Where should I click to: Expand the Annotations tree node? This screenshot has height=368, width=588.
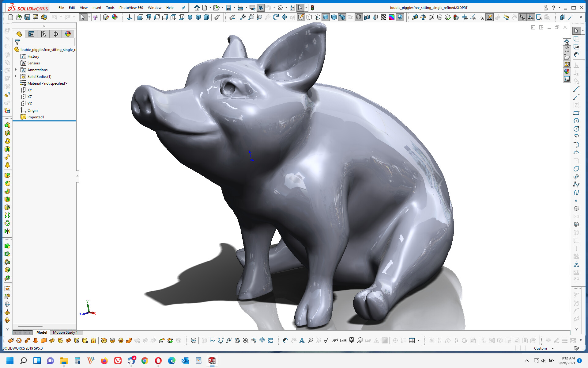16,70
